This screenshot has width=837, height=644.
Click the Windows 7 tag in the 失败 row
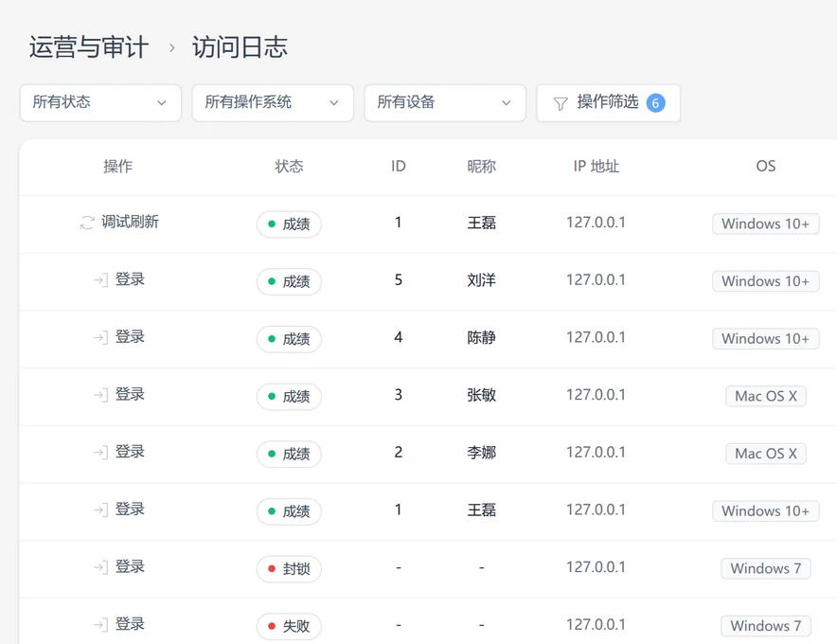(765, 626)
